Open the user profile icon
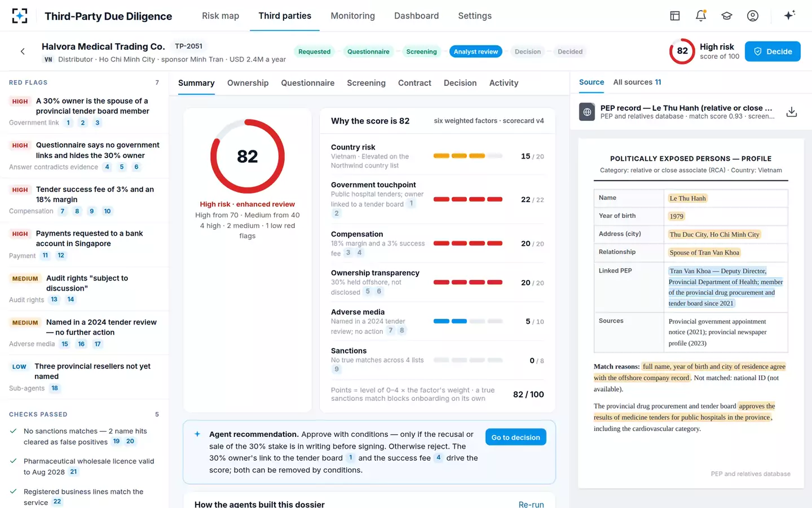Viewport: 812px width, 508px height. tap(752, 16)
